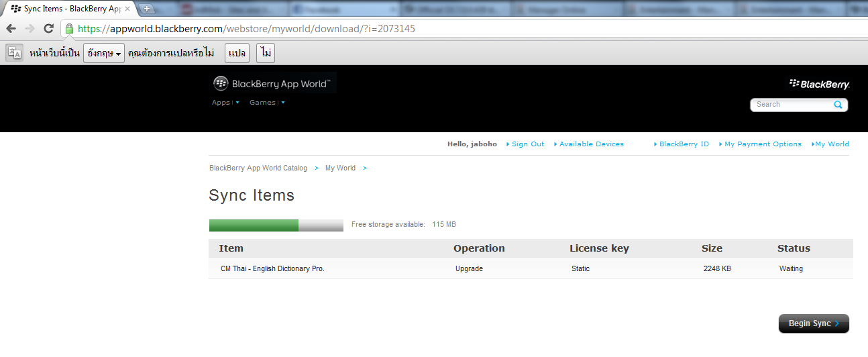Click the translate (แปล) button
This screenshot has height=357, width=868.
point(237,53)
